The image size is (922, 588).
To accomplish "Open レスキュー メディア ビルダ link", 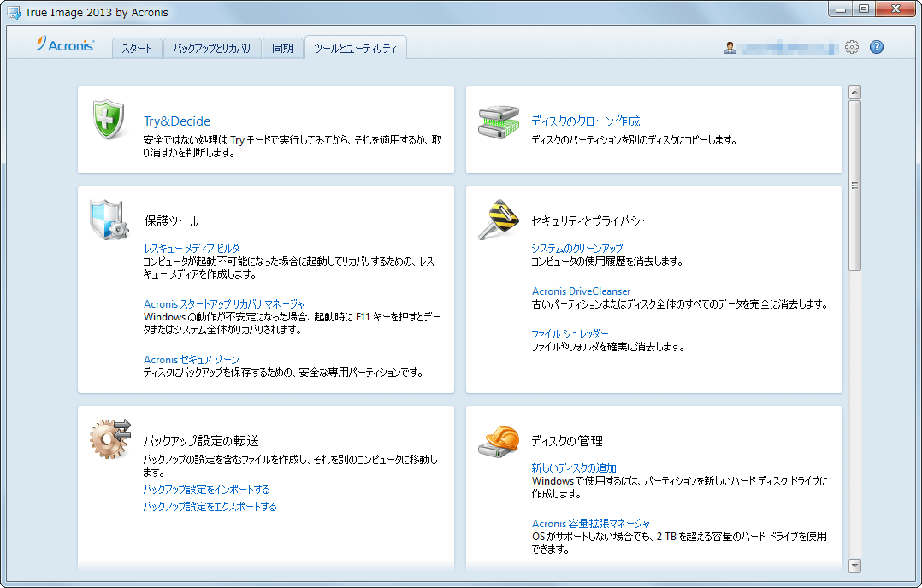I will tap(192, 248).
